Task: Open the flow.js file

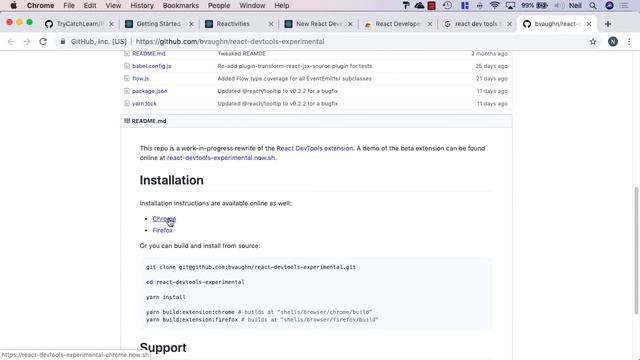Action: pos(140,78)
